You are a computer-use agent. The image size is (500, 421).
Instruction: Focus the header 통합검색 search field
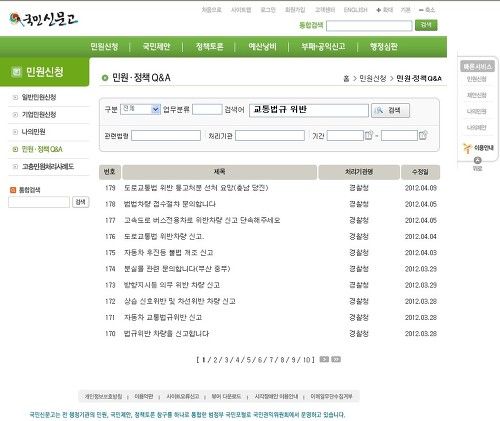click(x=369, y=26)
